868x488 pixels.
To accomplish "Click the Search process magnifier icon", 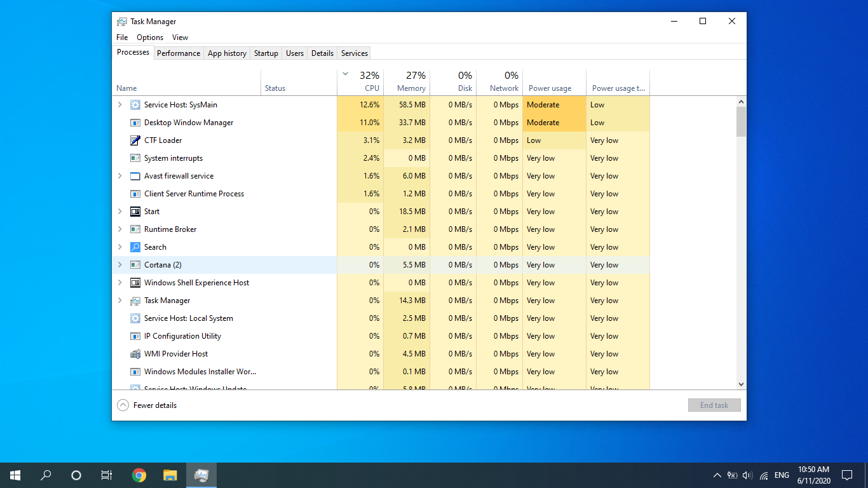I will click(x=135, y=247).
